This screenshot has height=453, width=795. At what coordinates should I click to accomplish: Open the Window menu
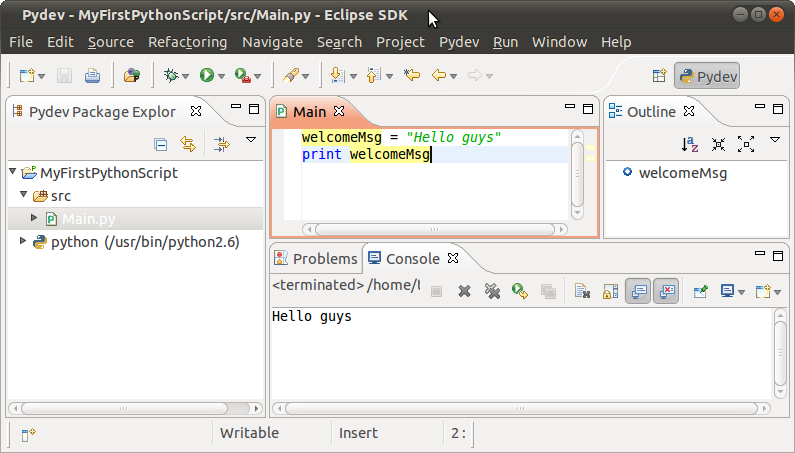click(560, 42)
